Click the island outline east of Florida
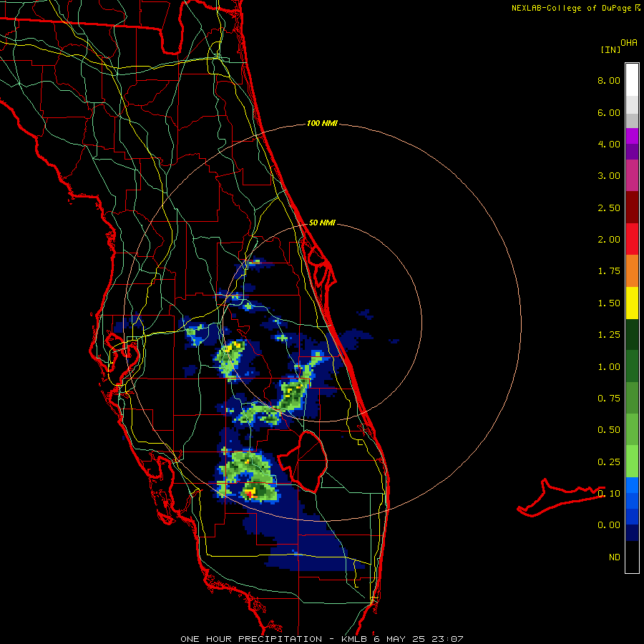Viewport: 644px width, 644px height. point(560,498)
